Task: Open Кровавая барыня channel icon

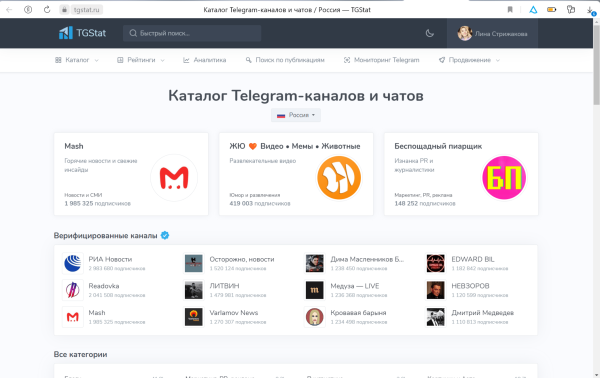Action: (x=315, y=317)
